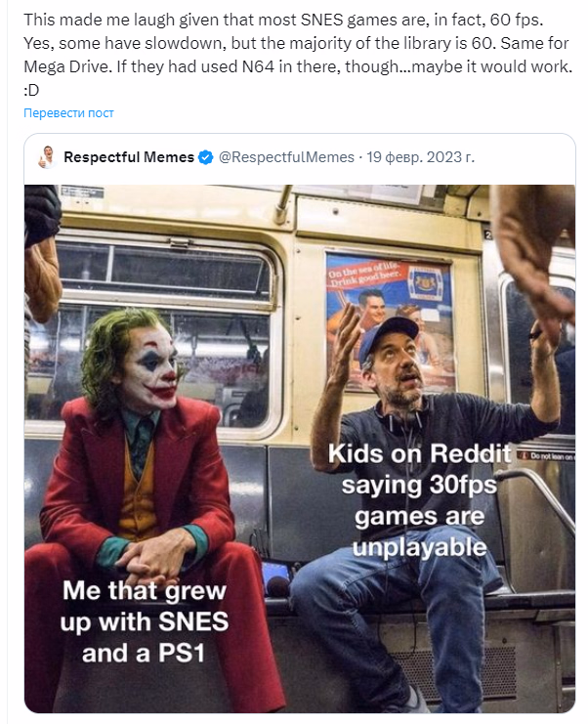This screenshot has height=724, width=588.
Task: Open the Respectful Memes profile avatar
Action: (x=48, y=157)
